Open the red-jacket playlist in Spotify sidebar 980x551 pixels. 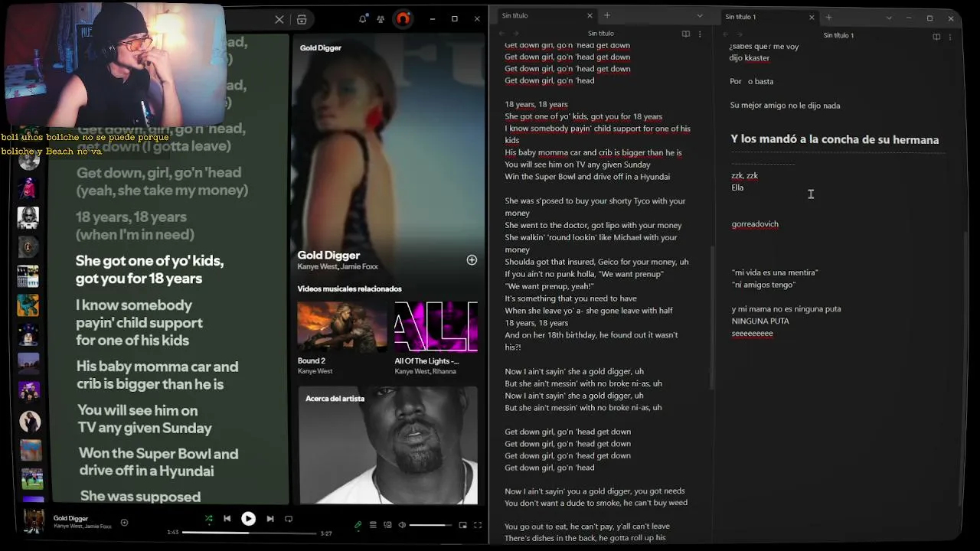point(29,188)
